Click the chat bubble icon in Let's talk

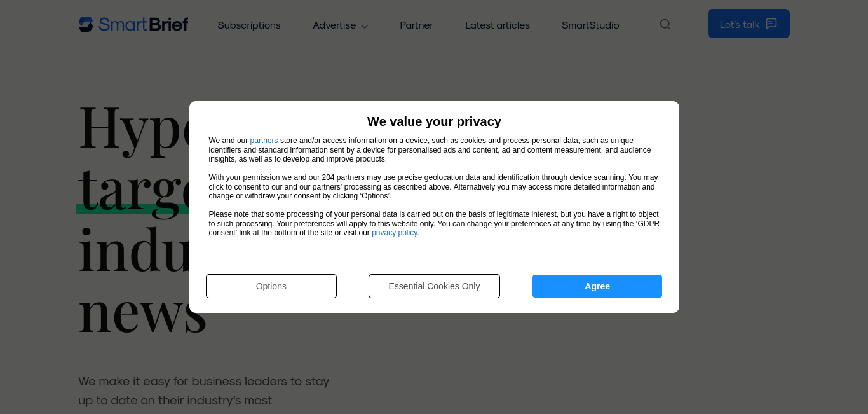(771, 24)
